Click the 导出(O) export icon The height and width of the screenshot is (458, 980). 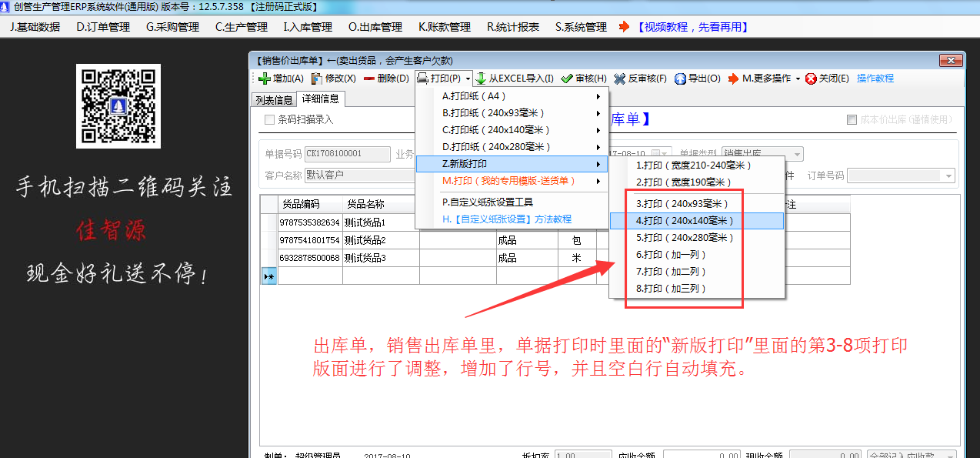tap(680, 79)
